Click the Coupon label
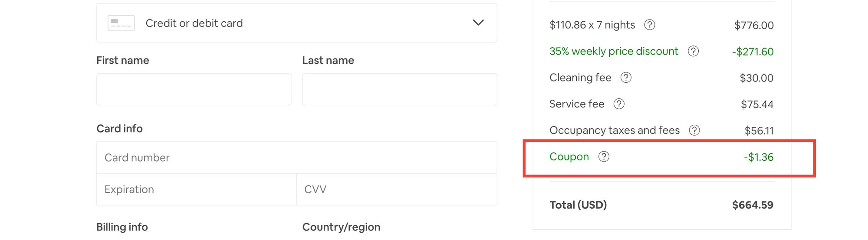 click(569, 156)
